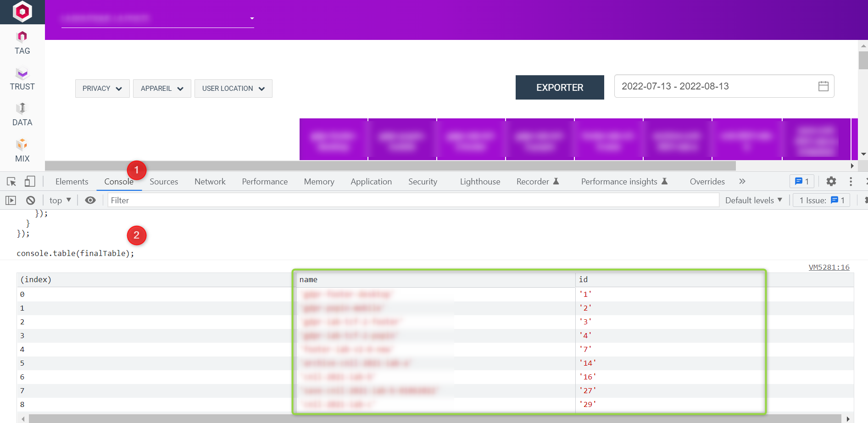Image resolution: width=868 pixels, height=423 pixels.
Task: Open the VM5281:16 source link
Action: [829, 267]
